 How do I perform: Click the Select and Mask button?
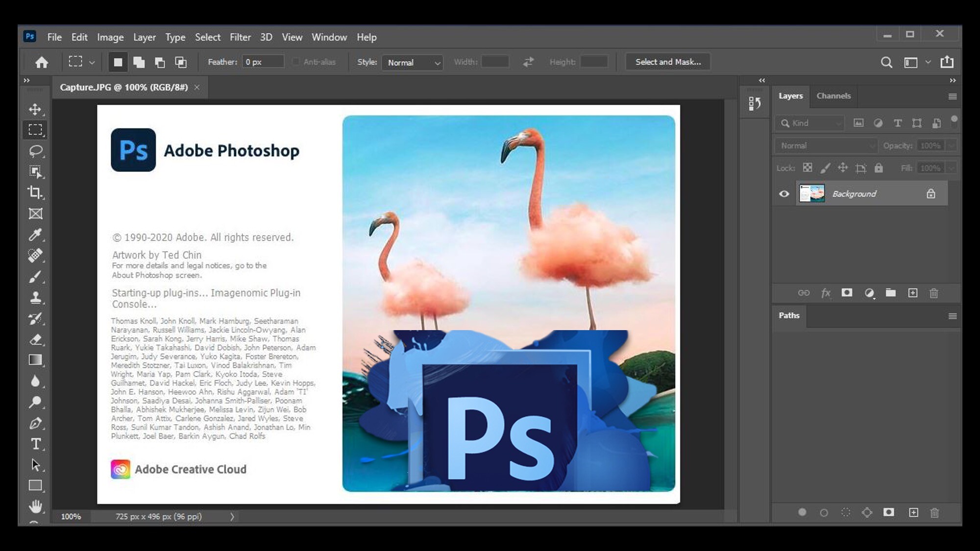pyautogui.click(x=668, y=61)
